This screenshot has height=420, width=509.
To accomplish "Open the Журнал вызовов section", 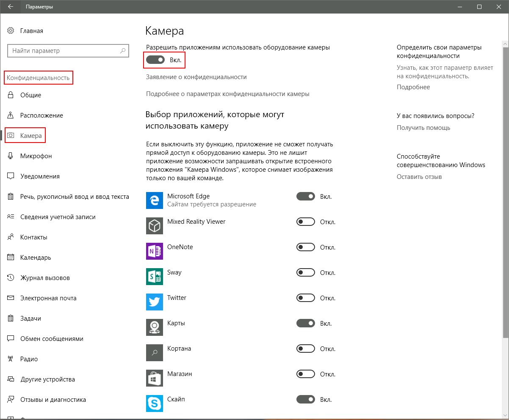I will click(x=45, y=278).
